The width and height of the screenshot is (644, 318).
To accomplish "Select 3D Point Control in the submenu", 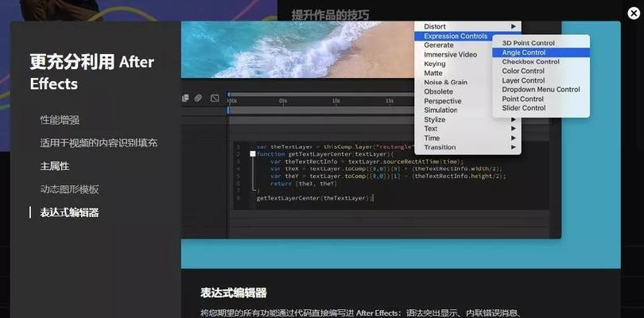I will (x=528, y=43).
